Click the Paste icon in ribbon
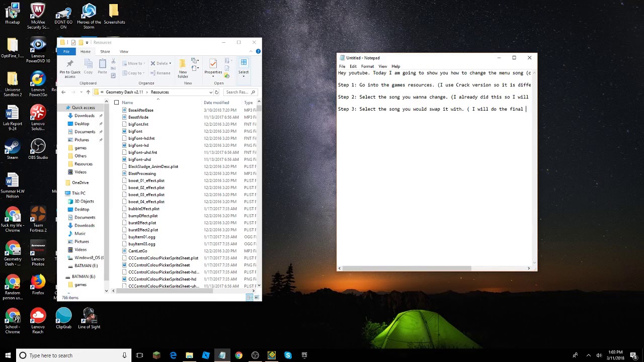The height and width of the screenshot is (362, 644). pos(102,64)
